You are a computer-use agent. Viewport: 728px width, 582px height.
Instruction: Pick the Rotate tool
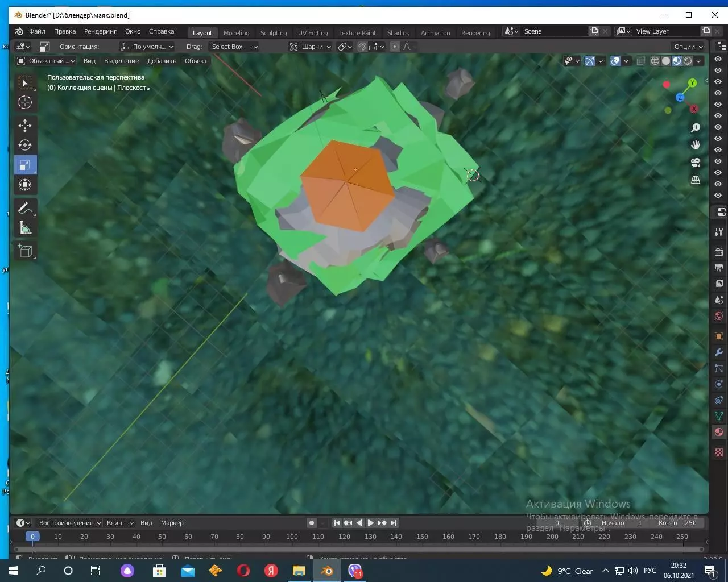[25, 145]
